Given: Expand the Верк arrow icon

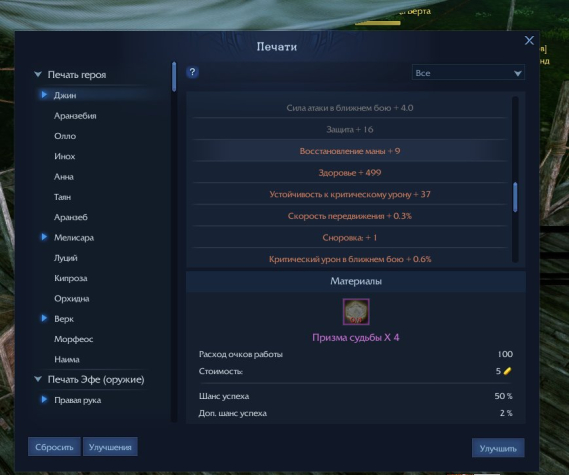Looking at the screenshot, I should [x=44, y=318].
